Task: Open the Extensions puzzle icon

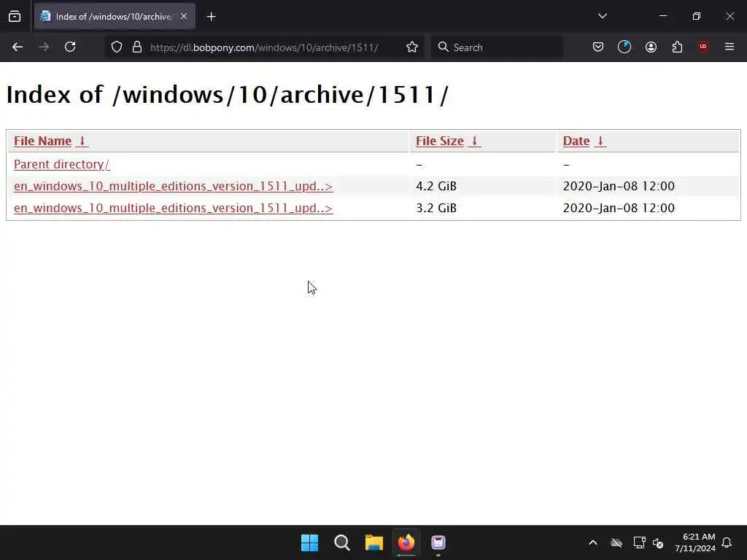Action: click(x=677, y=47)
